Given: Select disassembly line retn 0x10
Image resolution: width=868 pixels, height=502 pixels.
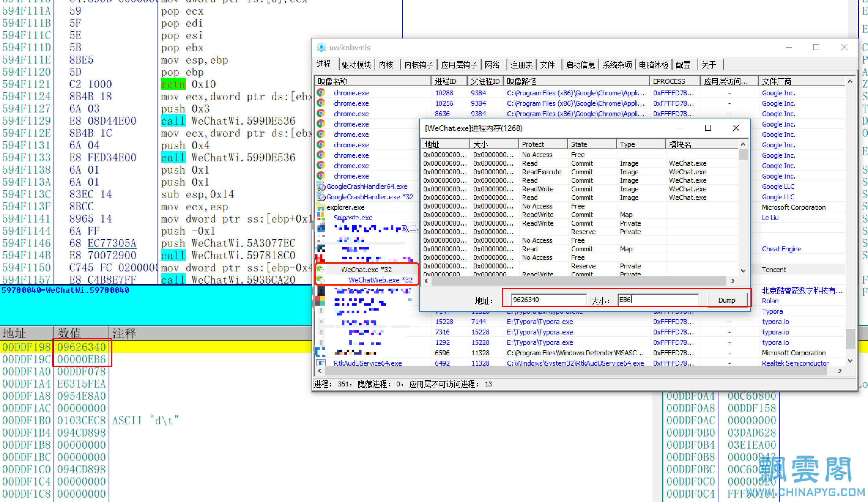Looking at the screenshot, I should point(188,84).
